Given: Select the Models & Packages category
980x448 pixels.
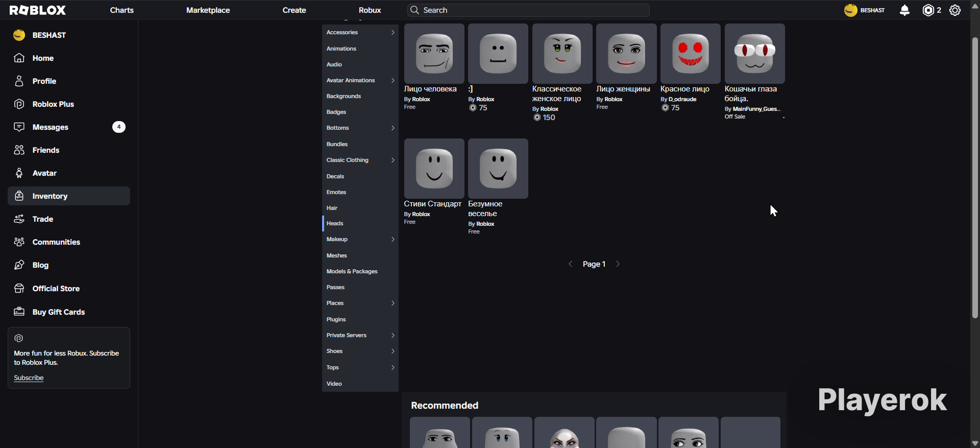Looking at the screenshot, I should click(360, 271).
